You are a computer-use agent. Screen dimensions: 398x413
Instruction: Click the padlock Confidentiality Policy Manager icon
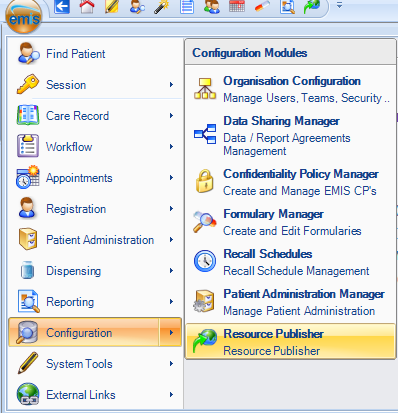(205, 182)
